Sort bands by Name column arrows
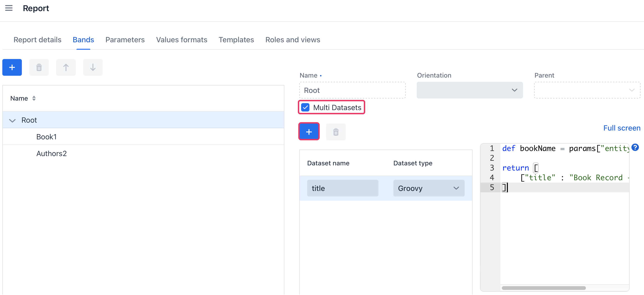Image resolution: width=644 pixels, height=295 pixels. click(34, 98)
